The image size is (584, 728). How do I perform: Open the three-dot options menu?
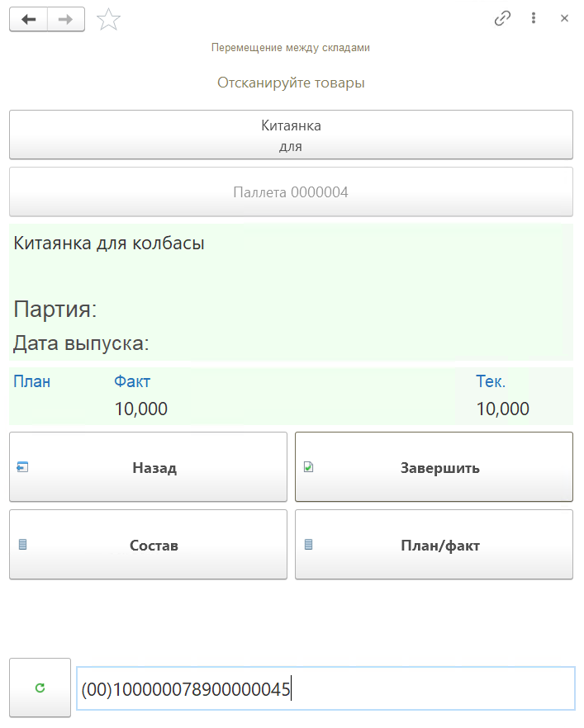534,17
